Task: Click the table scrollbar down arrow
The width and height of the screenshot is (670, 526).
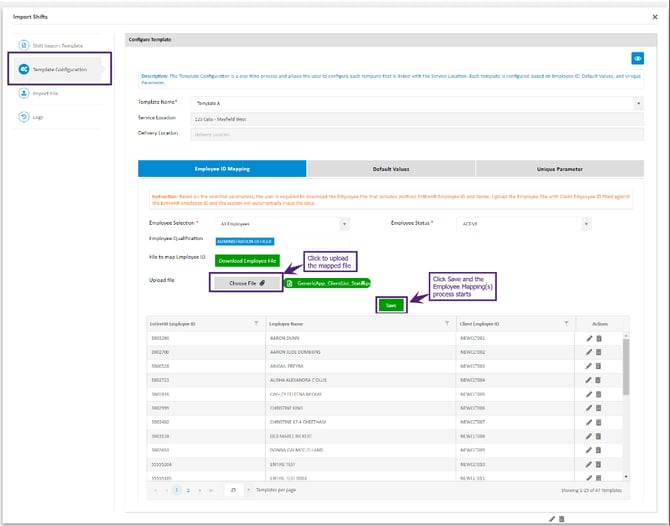Action: (x=626, y=477)
